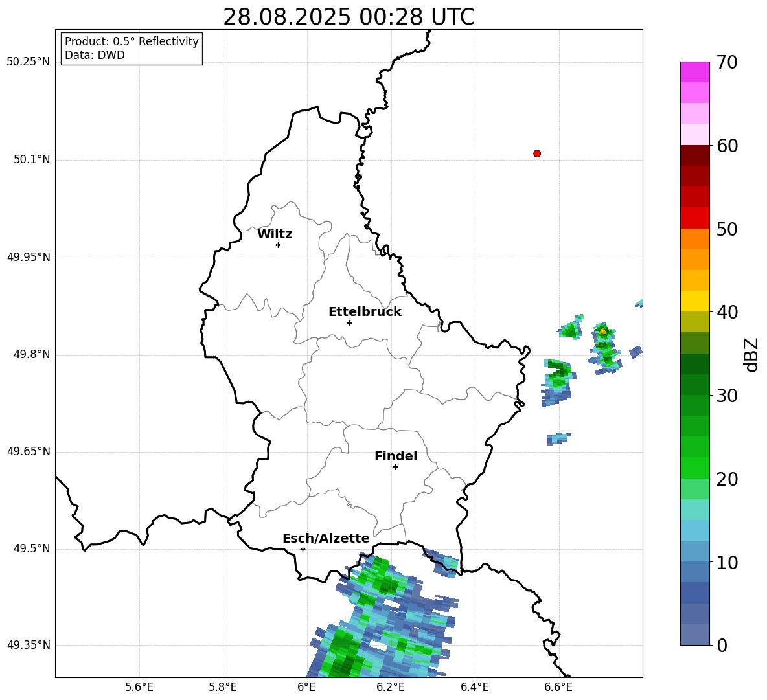Click the Ettelbruck station cross marker
Viewport: 767px width, 700px height.
click(349, 322)
